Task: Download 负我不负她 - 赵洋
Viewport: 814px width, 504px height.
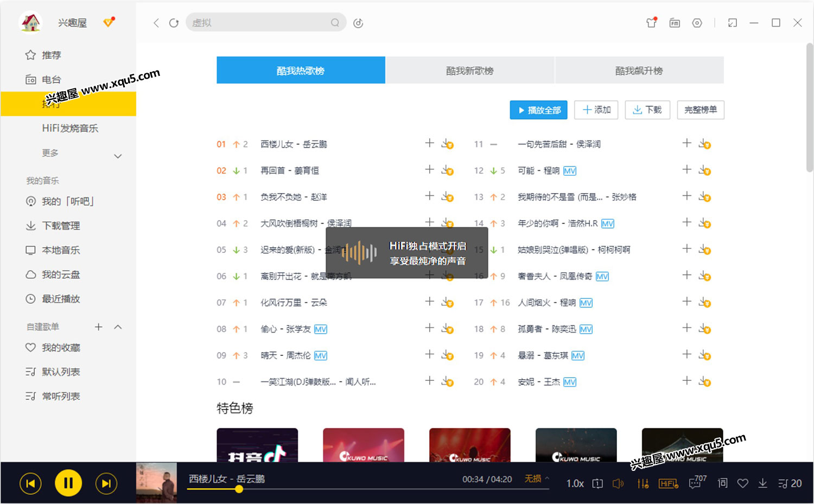Action: [x=447, y=196]
